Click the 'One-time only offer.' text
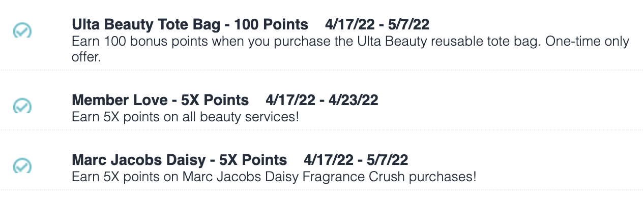The image size is (644, 203). click(x=350, y=50)
